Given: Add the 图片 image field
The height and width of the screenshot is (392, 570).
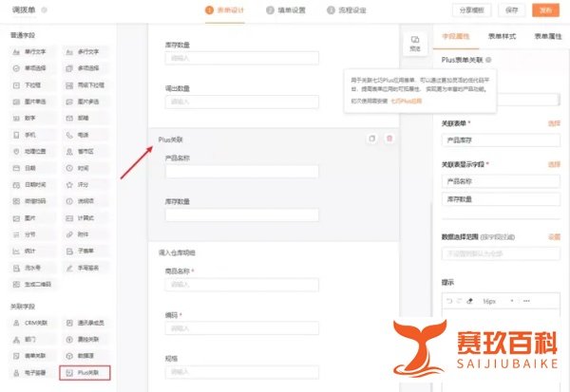Looking at the screenshot, I should pos(32,218).
